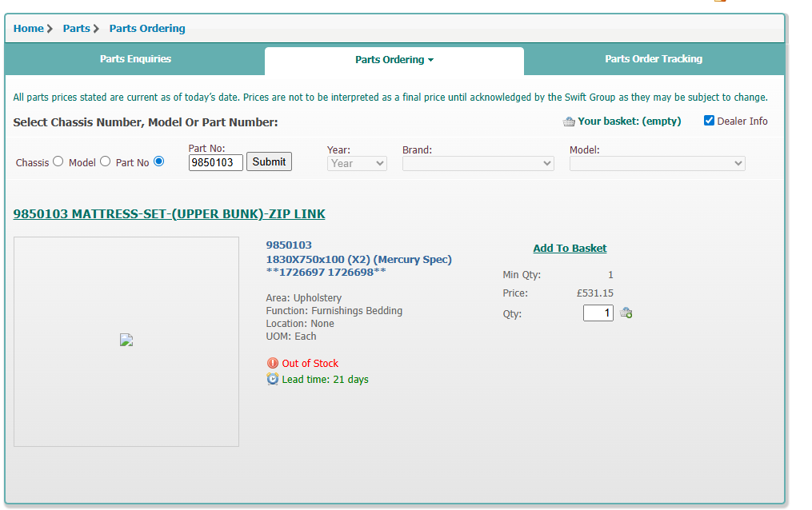812x510 pixels.
Task: Click the Min Qty: label
Action: click(x=522, y=275)
